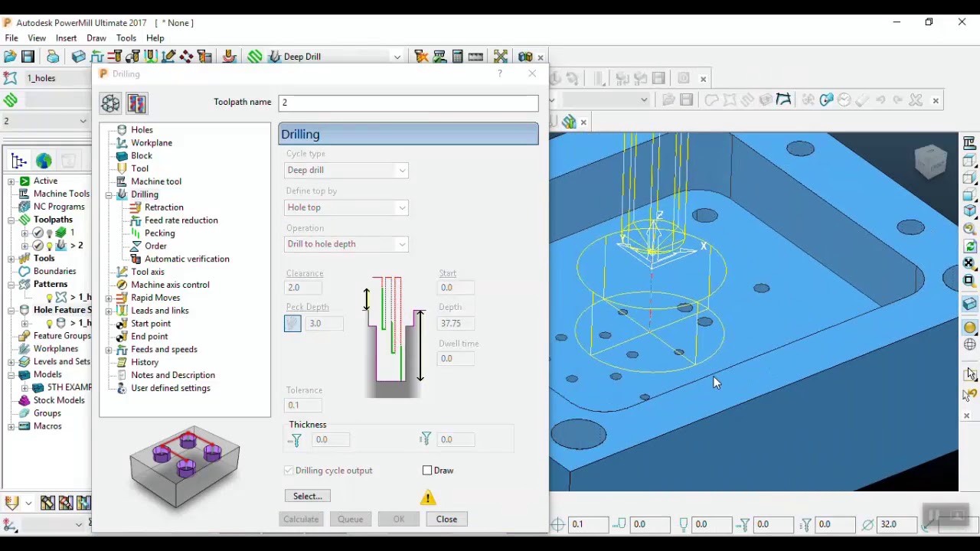Click the print icon in main toolbar
Screen dimensions: 980x551
click(53, 57)
